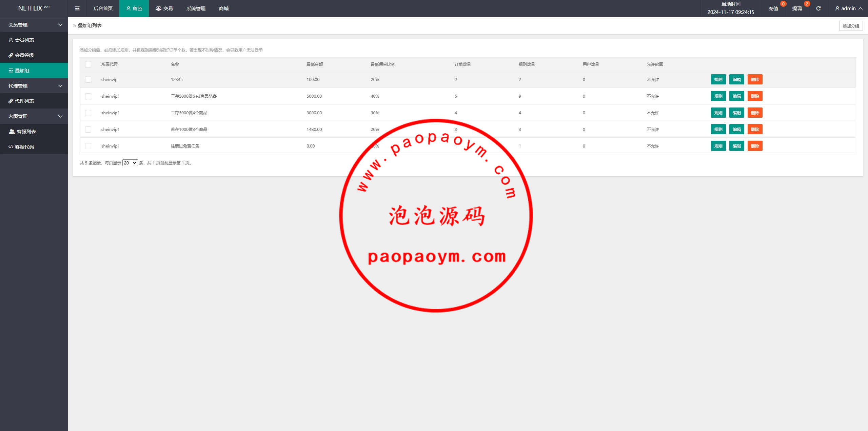Click the 叠加组列表 breadcrumb text

click(90, 26)
